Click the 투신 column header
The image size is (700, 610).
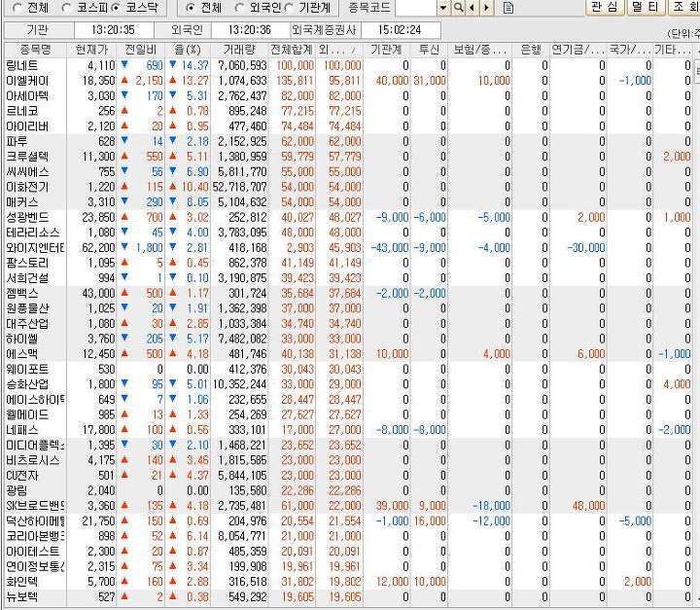[429, 50]
